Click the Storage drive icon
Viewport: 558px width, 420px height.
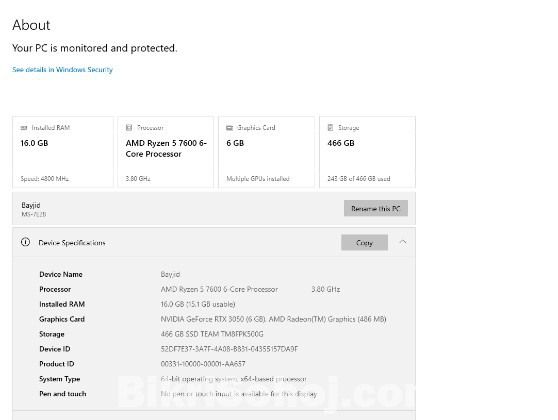point(330,127)
